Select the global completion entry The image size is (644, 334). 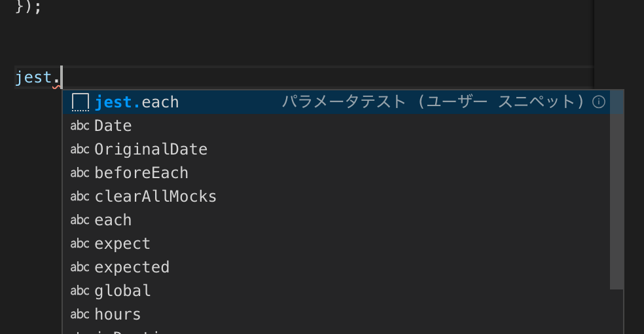point(122,291)
